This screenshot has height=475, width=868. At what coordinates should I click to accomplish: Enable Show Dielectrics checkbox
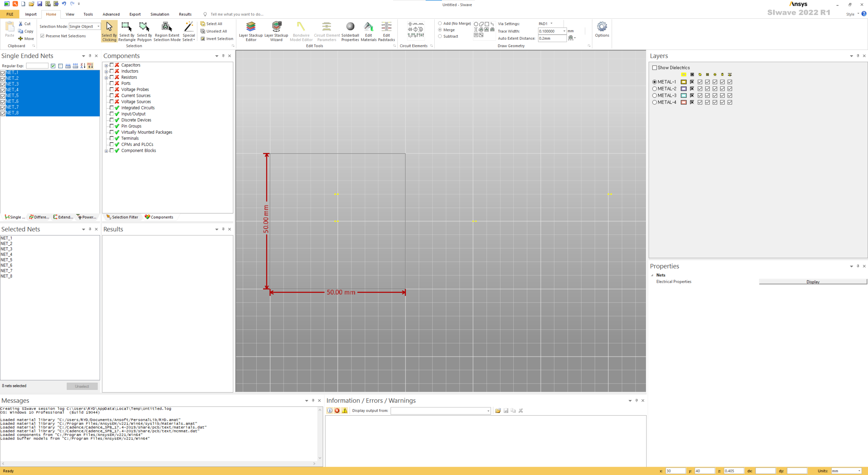[654, 68]
